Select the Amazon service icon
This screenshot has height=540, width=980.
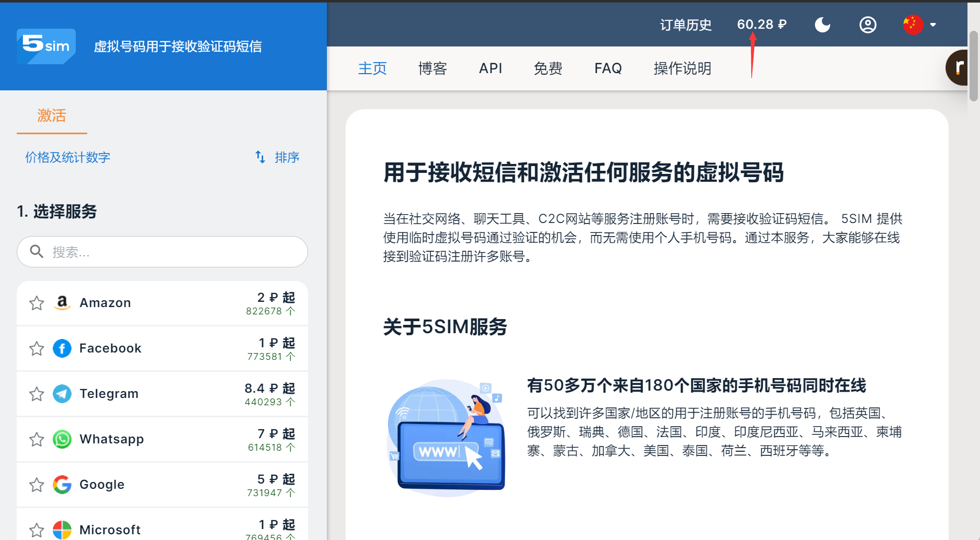point(62,303)
